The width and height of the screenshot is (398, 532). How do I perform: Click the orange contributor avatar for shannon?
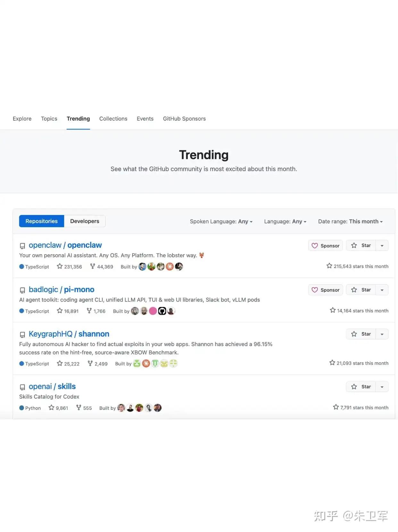(146, 363)
